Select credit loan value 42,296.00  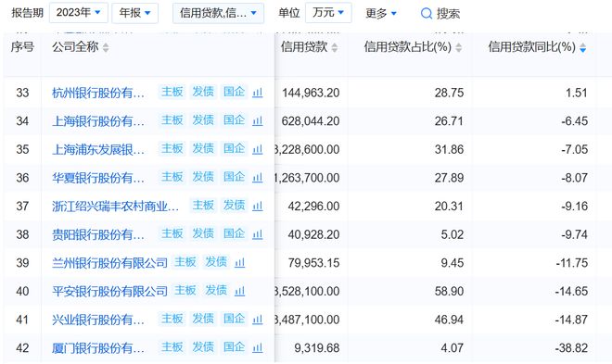point(313,207)
